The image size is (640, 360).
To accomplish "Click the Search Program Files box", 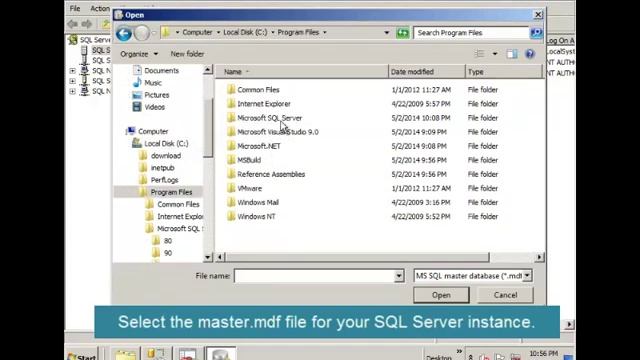I will [x=471, y=33].
